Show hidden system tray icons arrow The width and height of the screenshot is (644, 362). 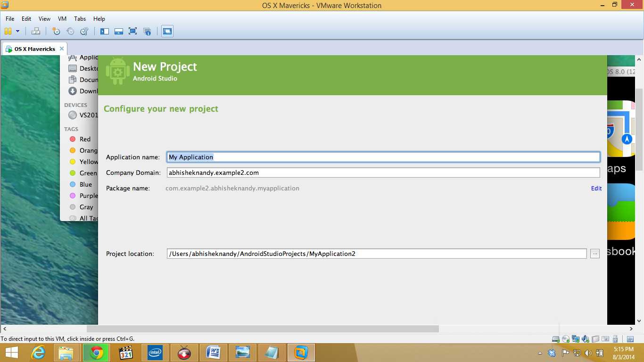[540, 353]
